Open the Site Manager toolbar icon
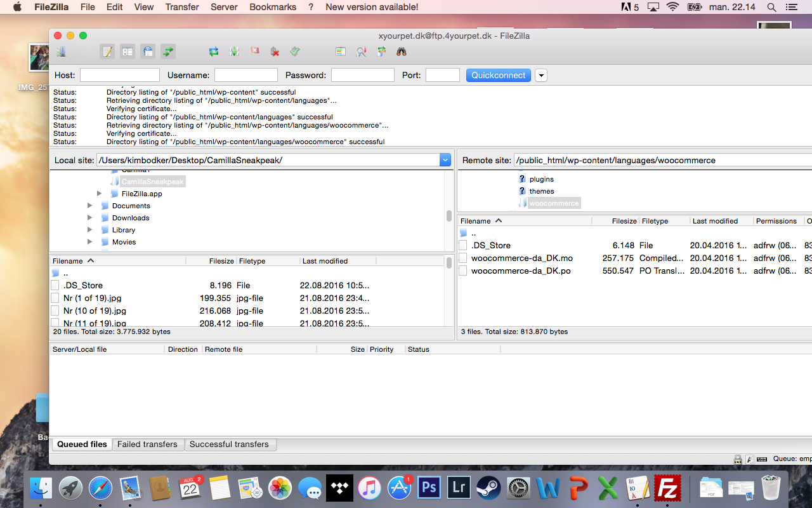812x508 pixels. (x=62, y=51)
